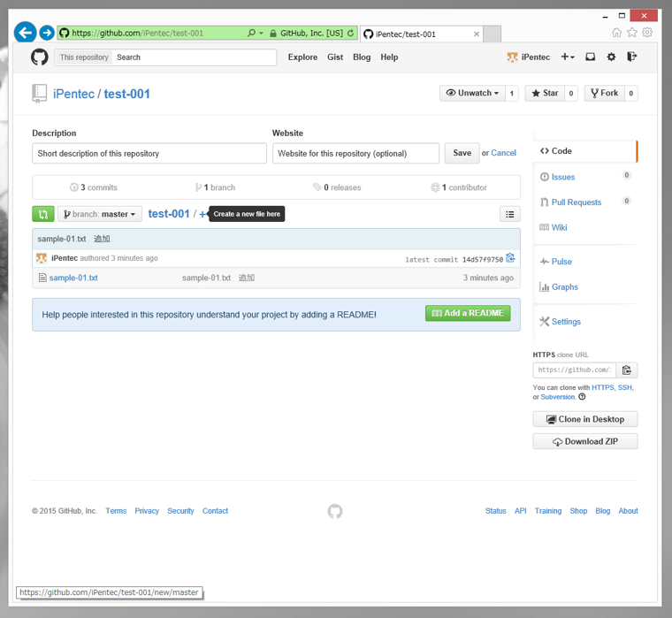Go back with browser back arrow
672x618 pixels.
coord(25,33)
